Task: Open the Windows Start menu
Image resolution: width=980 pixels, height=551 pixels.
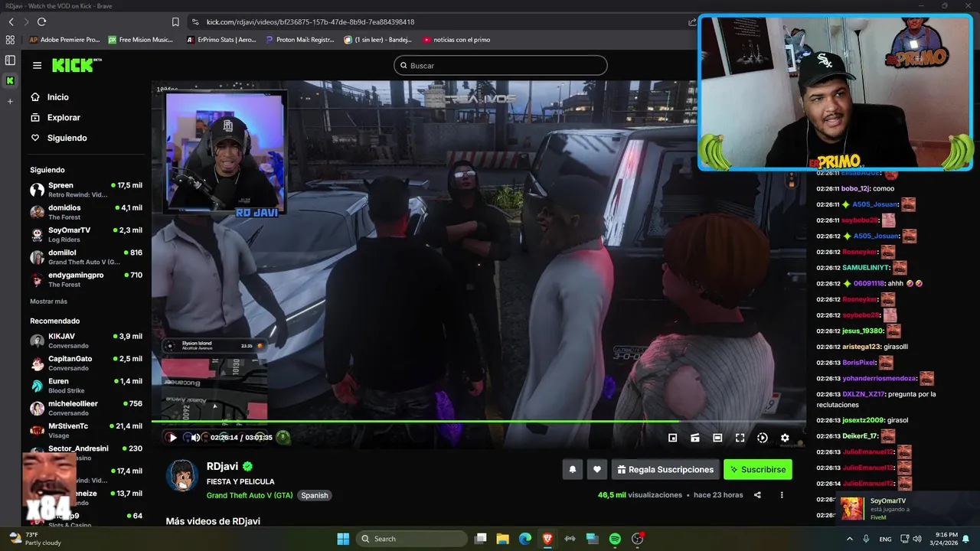Action: pos(343,539)
